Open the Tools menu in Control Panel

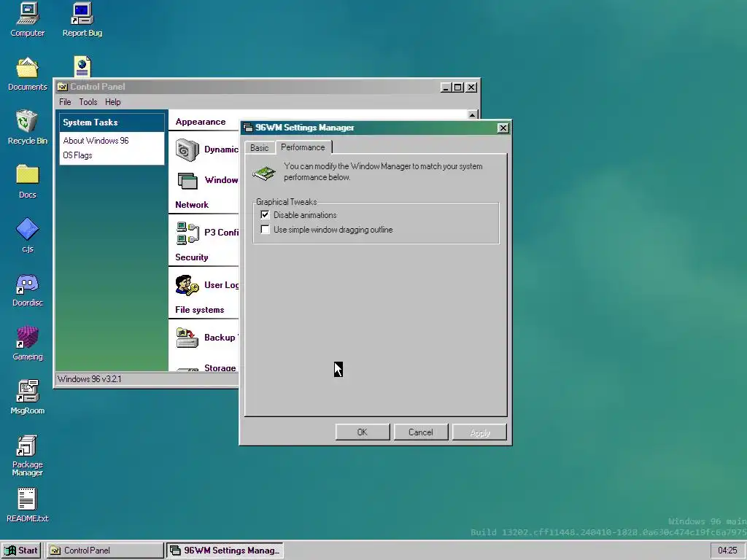[x=88, y=102]
